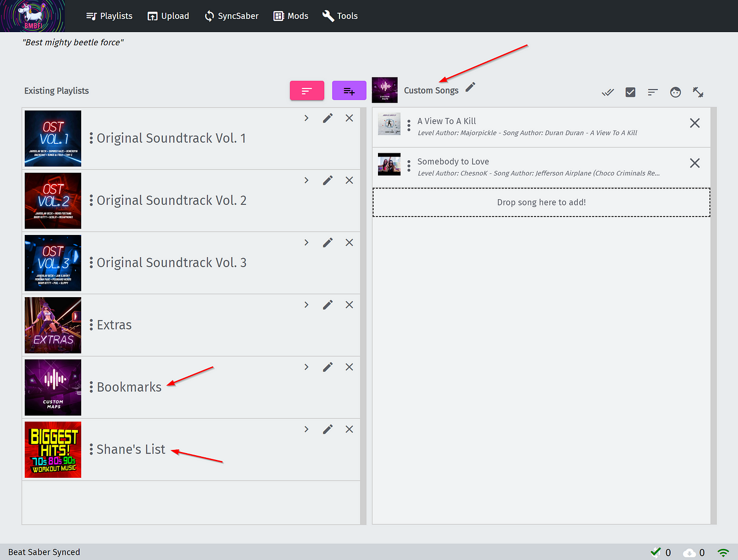This screenshot has height=560, width=738.
Task: Toggle the checkbox icon above song list
Action: click(630, 92)
